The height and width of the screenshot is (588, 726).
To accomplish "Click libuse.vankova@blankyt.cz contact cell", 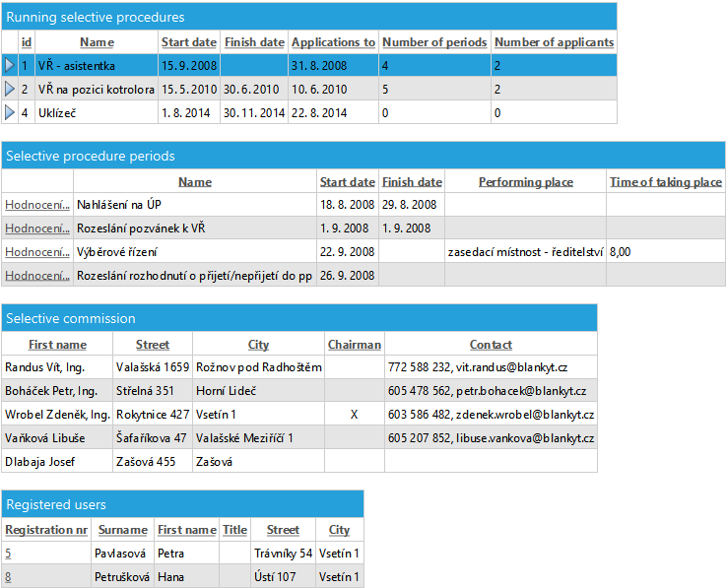I will tap(491, 438).
